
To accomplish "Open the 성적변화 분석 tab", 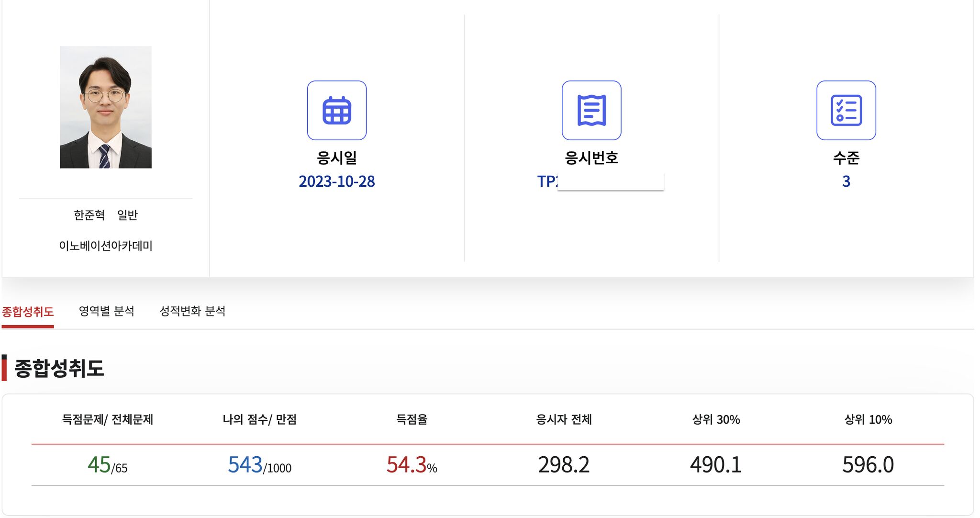I will coord(192,311).
